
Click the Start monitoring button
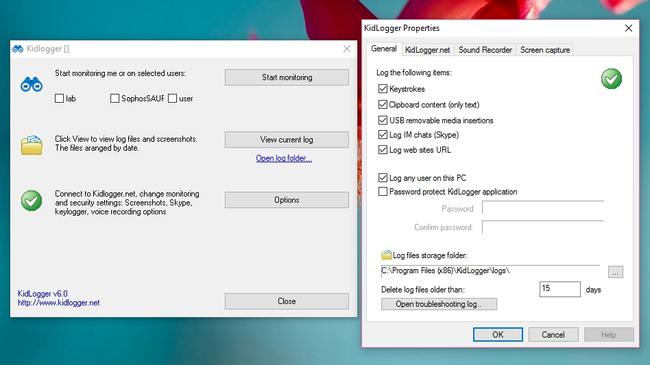point(287,77)
